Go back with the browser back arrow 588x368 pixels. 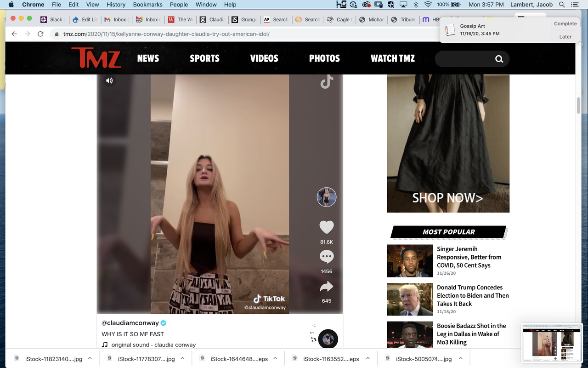[x=14, y=34]
